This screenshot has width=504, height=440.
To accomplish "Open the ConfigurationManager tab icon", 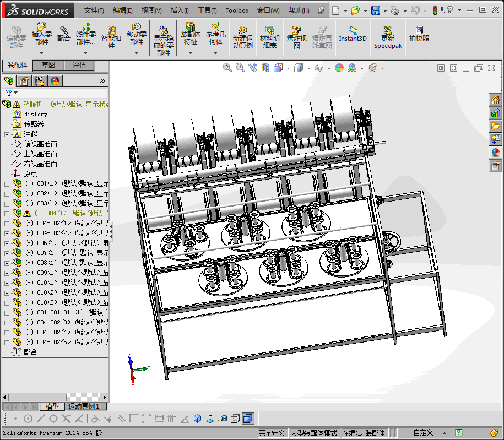I will pyautogui.click(x=40, y=81).
